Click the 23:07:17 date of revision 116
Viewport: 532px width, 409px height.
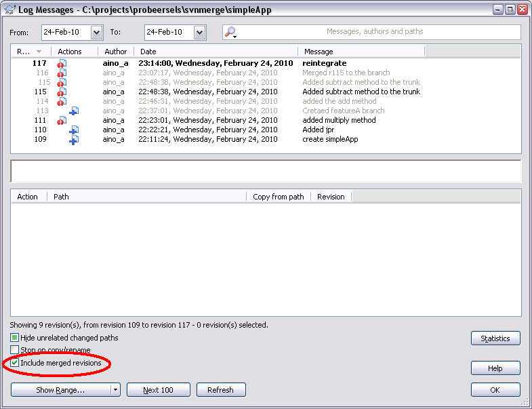[208, 73]
